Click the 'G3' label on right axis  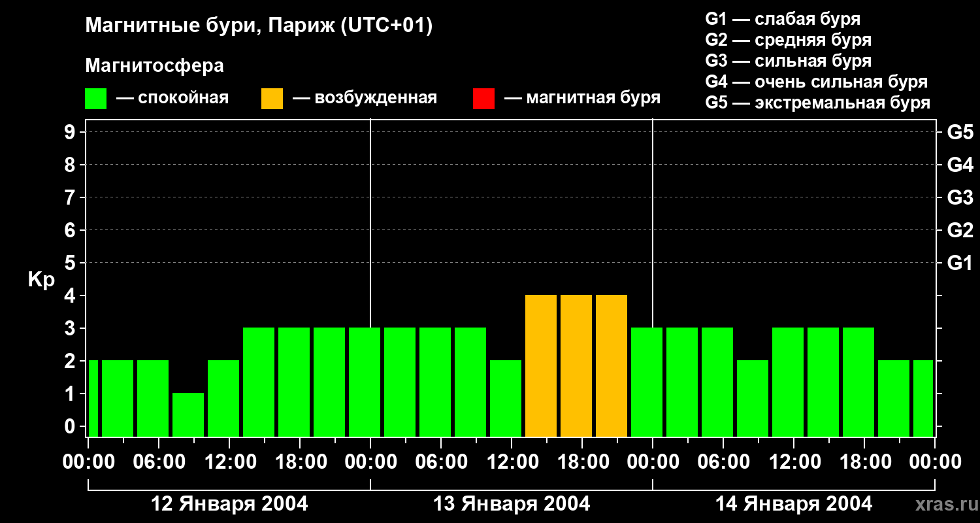(x=960, y=197)
